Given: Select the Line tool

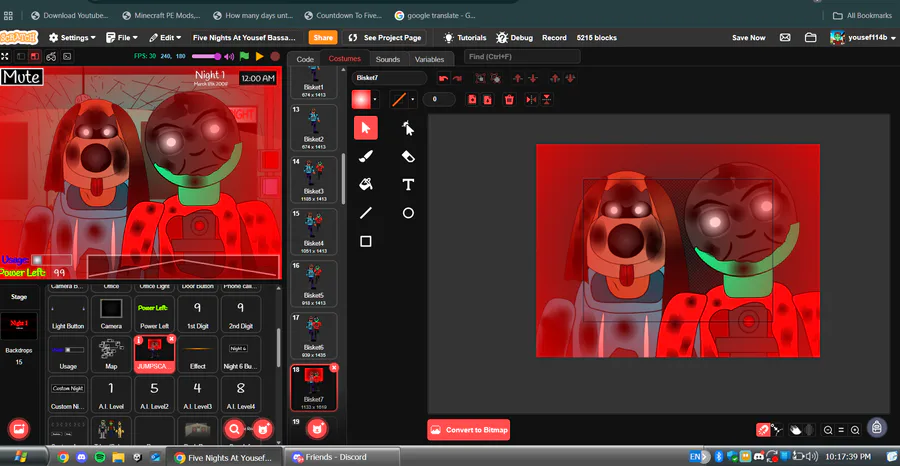Looking at the screenshot, I should pyautogui.click(x=366, y=213).
